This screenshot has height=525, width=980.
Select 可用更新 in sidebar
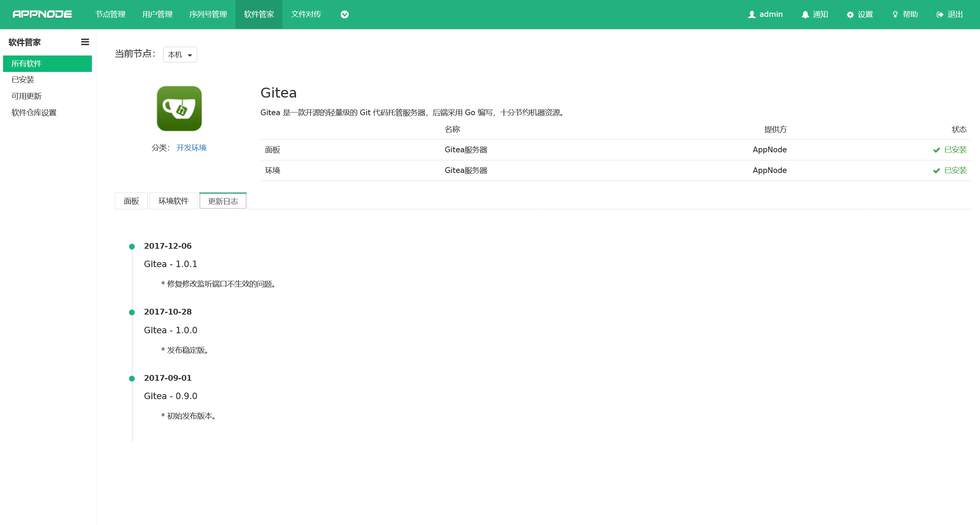click(47, 96)
